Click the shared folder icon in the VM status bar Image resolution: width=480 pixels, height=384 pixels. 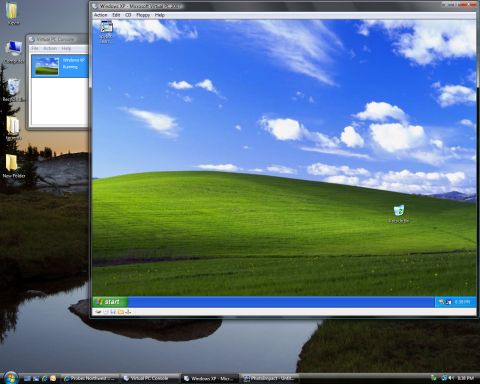[121, 312]
